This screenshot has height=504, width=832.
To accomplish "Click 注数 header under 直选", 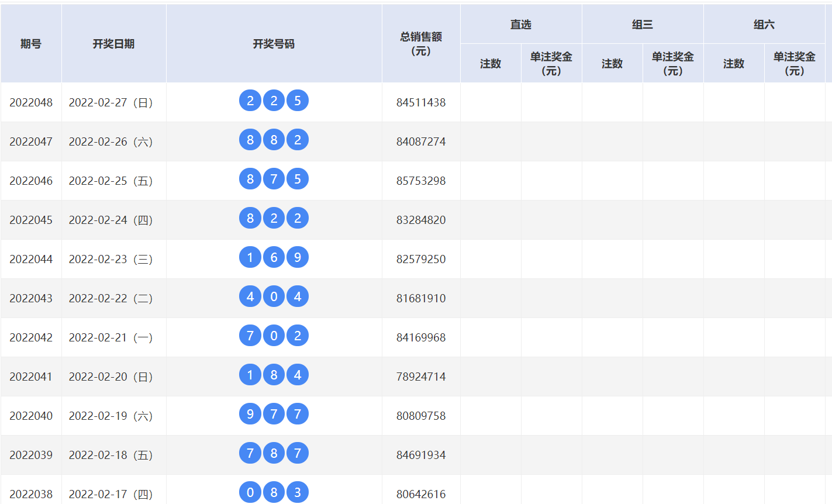I will [491, 63].
